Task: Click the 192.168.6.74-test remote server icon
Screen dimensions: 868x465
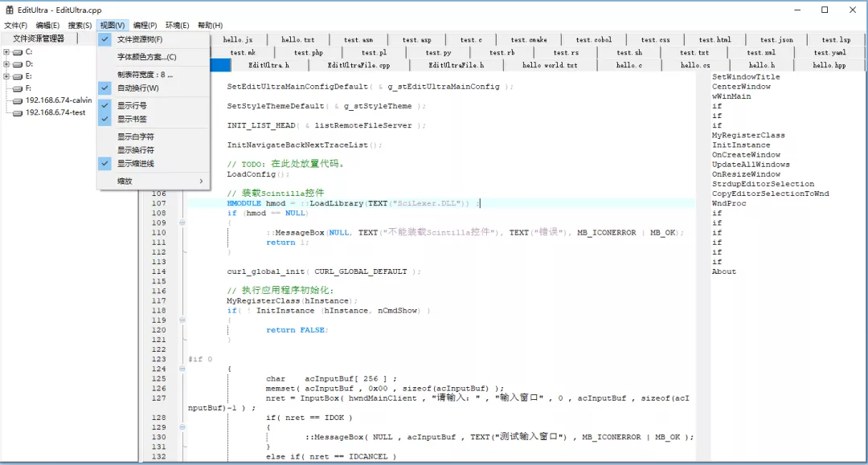Action: coord(18,112)
